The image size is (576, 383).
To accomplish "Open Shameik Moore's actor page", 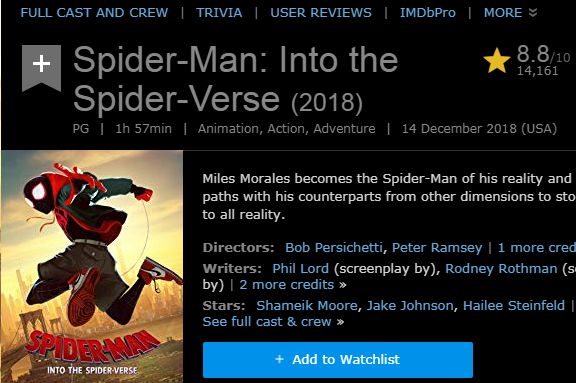I will point(307,306).
